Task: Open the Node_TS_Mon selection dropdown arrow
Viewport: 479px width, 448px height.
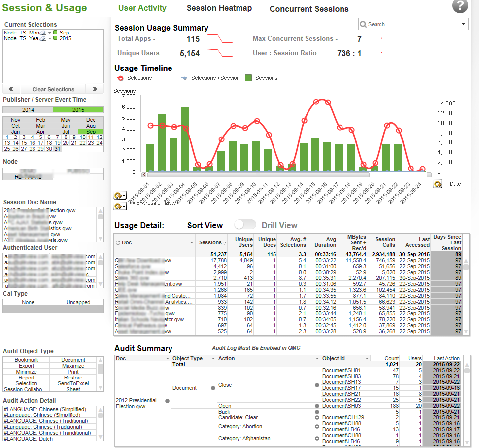Action: pyautogui.click(x=49, y=33)
